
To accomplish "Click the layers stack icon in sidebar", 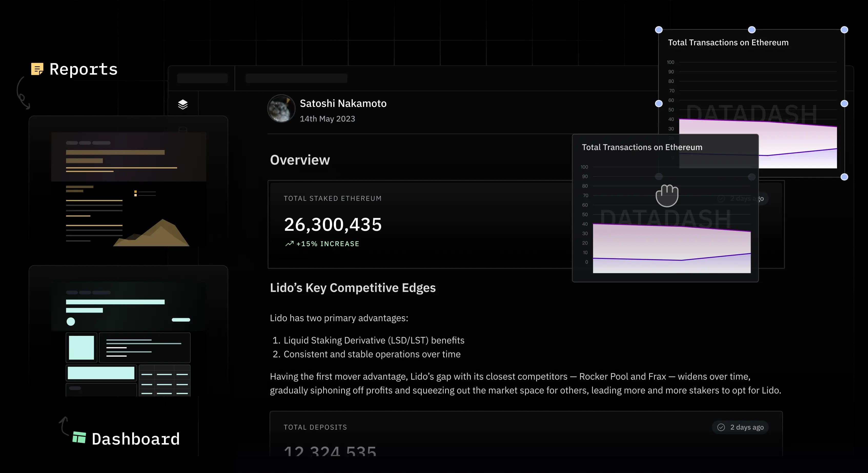I will [183, 105].
